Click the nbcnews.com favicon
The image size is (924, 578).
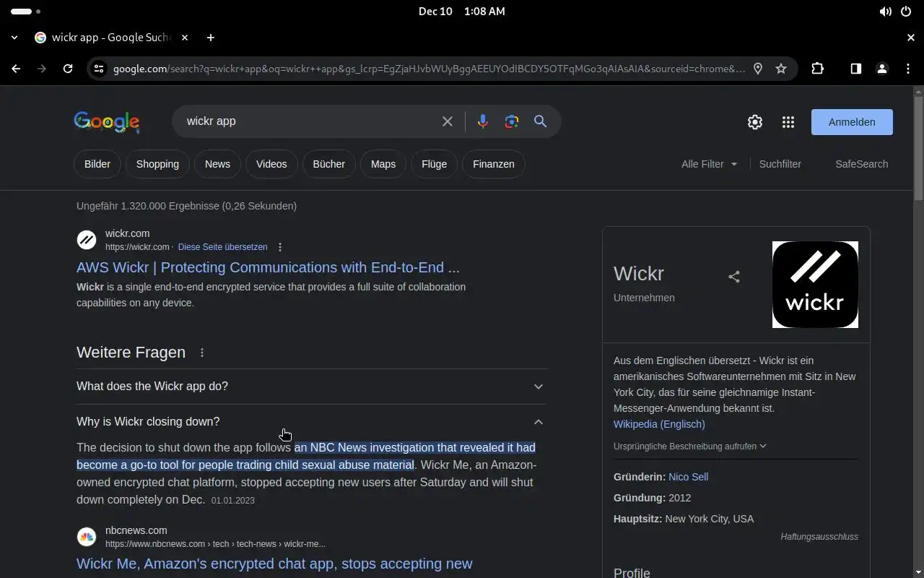point(87,537)
